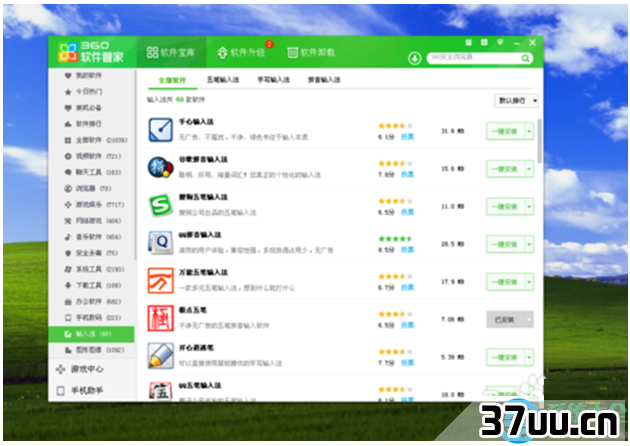Viewport: 630px width, 446px height.
Task: Select the 五笔输入法 filter tab
Action: pos(223,80)
